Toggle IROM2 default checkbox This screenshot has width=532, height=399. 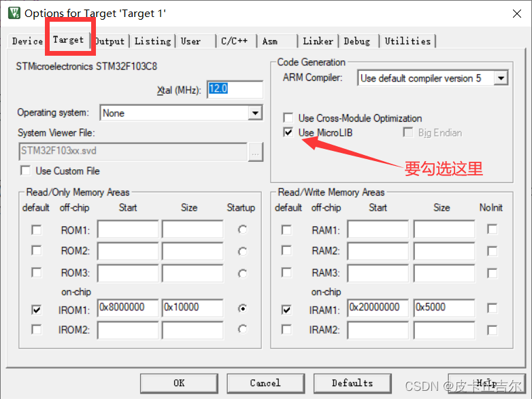point(36,330)
